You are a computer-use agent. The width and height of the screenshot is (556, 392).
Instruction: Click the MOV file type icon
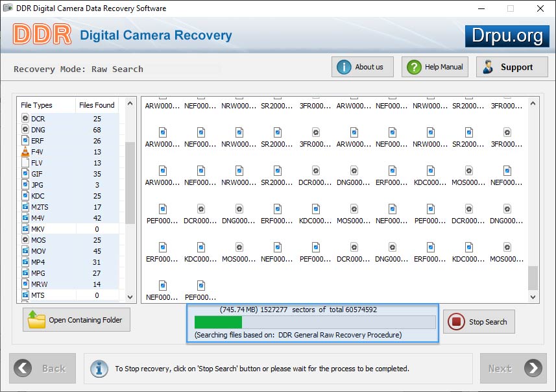pyautogui.click(x=25, y=251)
